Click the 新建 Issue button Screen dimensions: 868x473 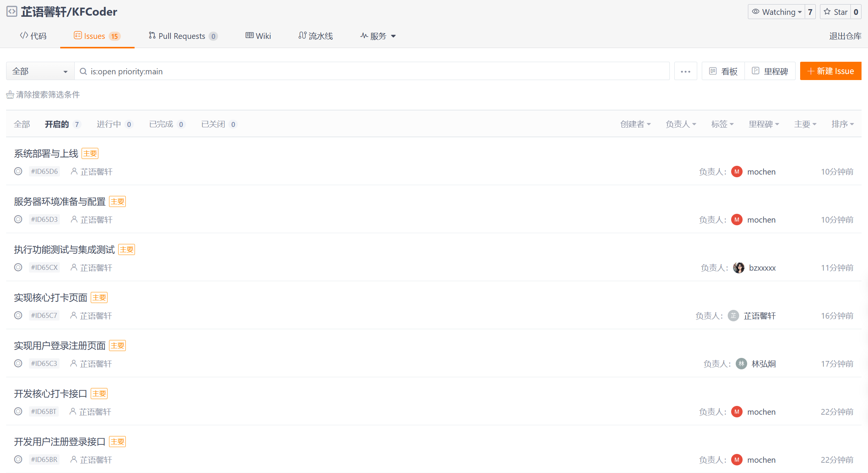pyautogui.click(x=830, y=71)
